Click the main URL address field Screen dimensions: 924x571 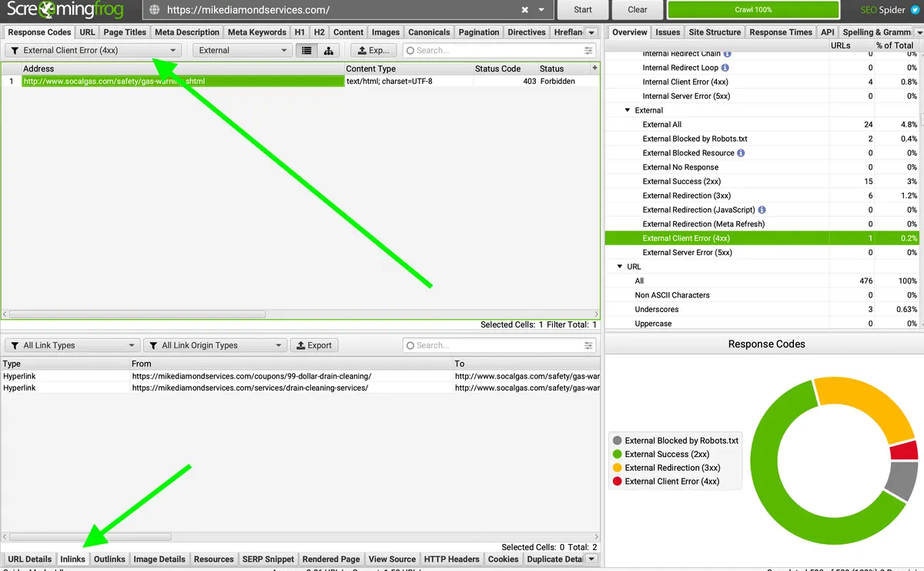tap(339, 10)
